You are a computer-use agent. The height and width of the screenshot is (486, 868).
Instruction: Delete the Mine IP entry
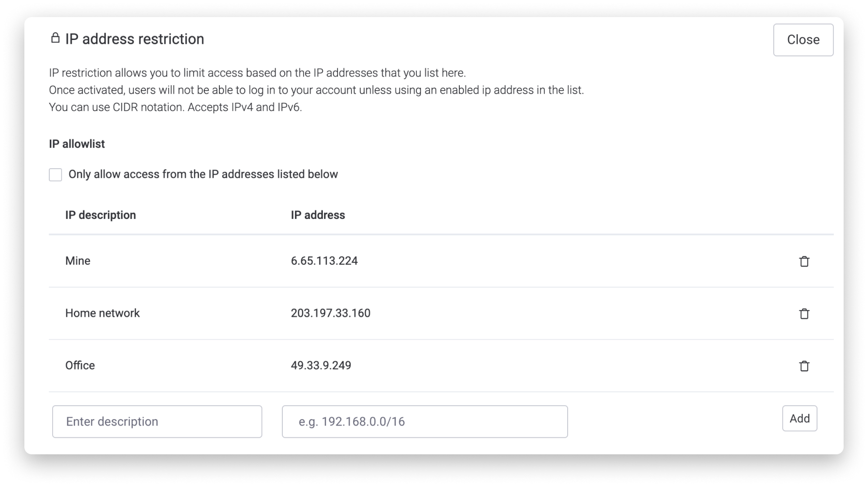coord(804,261)
